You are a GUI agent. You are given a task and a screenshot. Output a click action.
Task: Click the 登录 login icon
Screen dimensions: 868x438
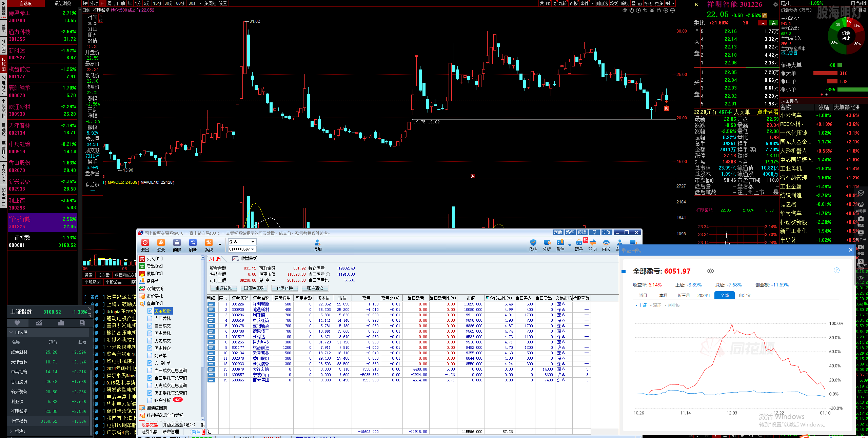pyautogui.click(x=161, y=245)
